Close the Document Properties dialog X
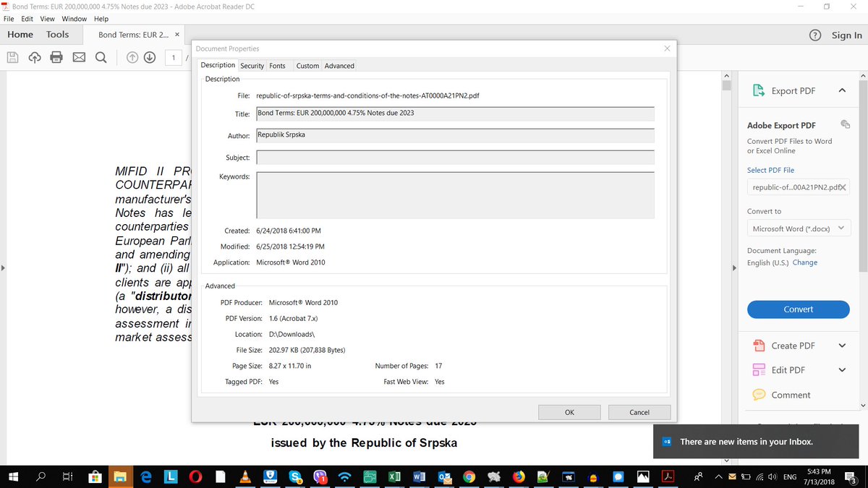 click(667, 48)
